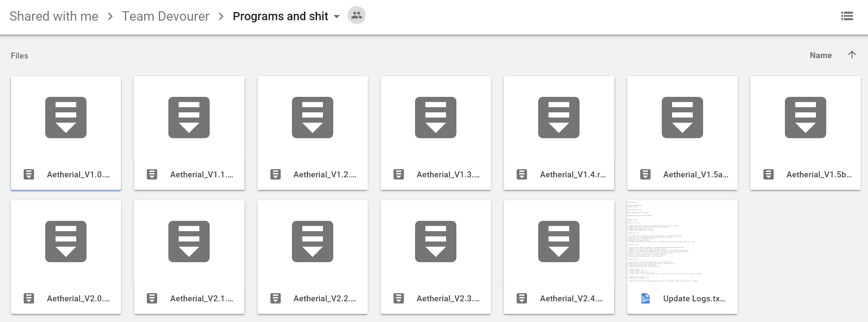Viewport: 868px width, 322px height.
Task: Go to Shared with me breadcrumb
Action: click(x=54, y=16)
